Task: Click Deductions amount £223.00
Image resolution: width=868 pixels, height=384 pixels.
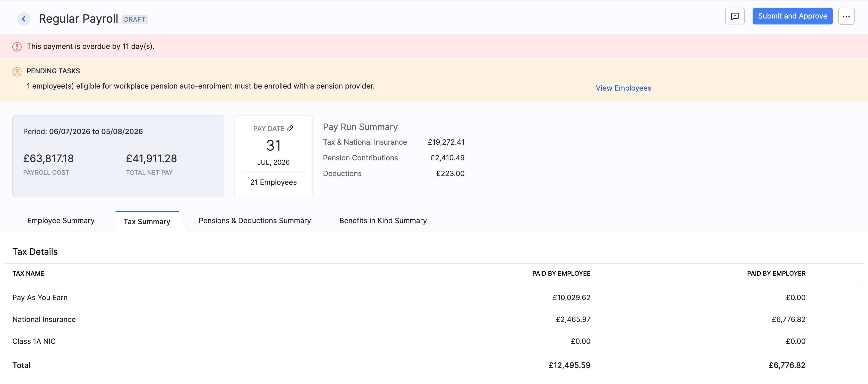Action: [450, 173]
